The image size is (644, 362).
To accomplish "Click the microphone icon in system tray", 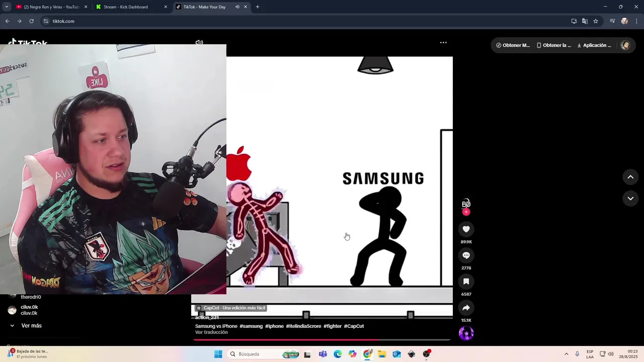I will point(577,354).
